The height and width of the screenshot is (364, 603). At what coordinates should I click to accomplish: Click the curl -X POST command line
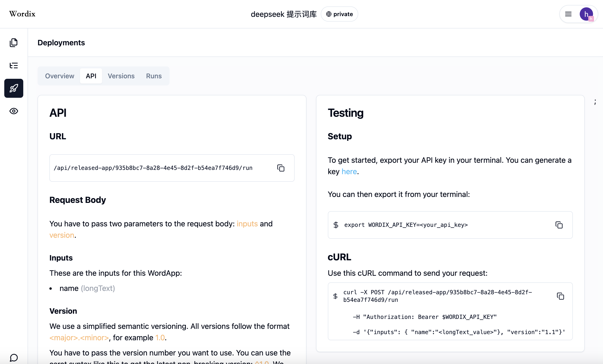coord(438,296)
